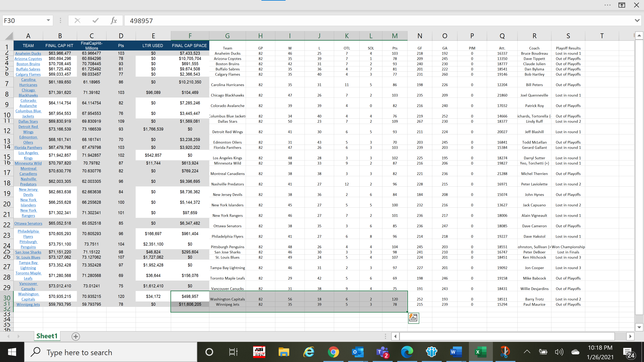Open the ribbon display options at top right
This screenshot has height=362, width=644.
click(x=622, y=5)
